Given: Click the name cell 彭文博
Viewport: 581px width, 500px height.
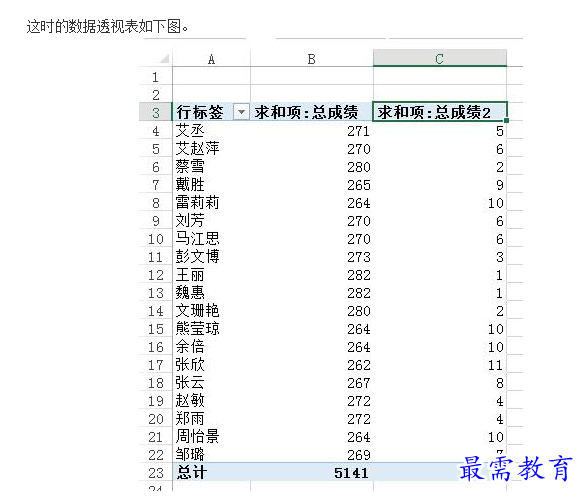Looking at the screenshot, I should click(x=197, y=256).
